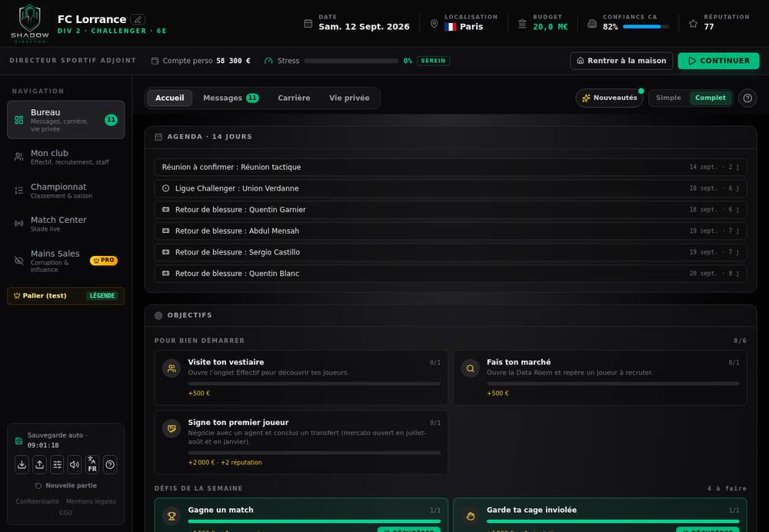
Task: Open Mains Sales PRO section
Action: point(65,261)
